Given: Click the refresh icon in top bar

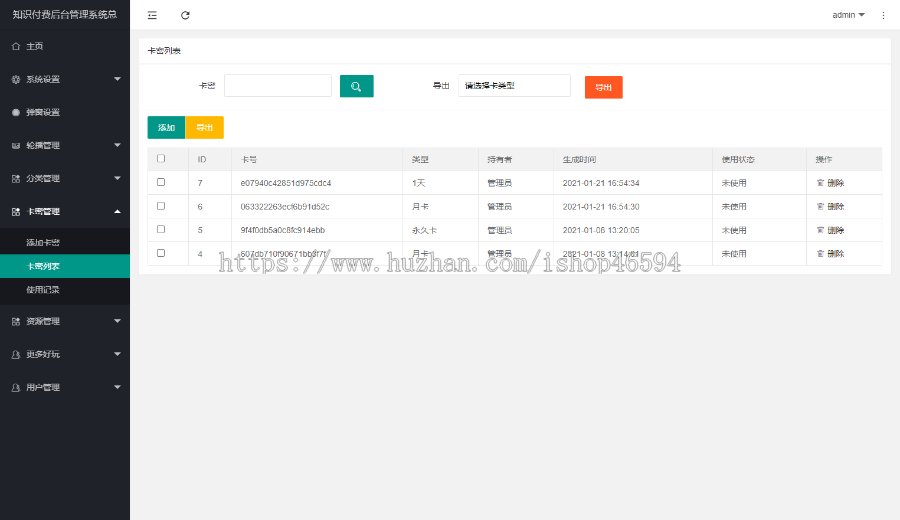Looking at the screenshot, I should pos(185,15).
